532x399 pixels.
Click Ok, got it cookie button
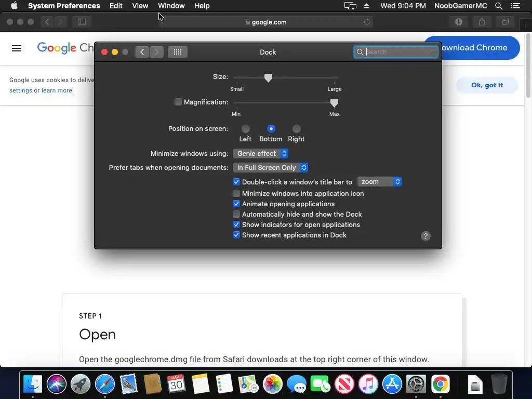coord(487,85)
